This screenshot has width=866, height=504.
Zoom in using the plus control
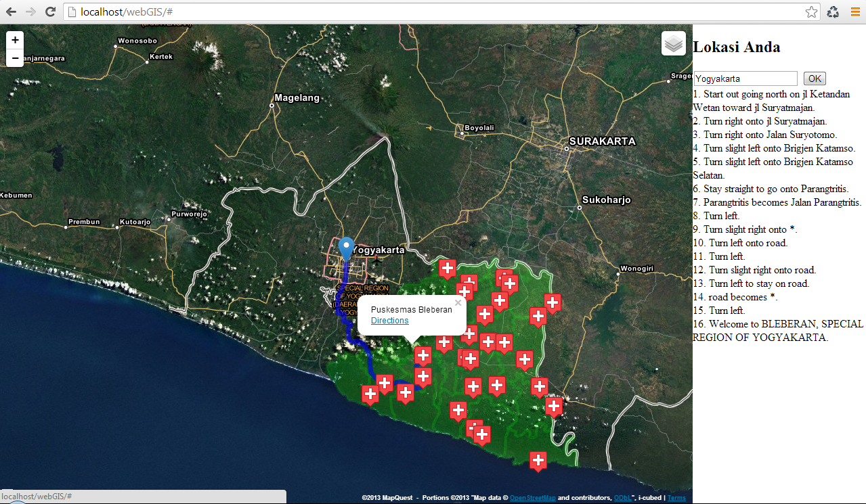click(x=14, y=39)
